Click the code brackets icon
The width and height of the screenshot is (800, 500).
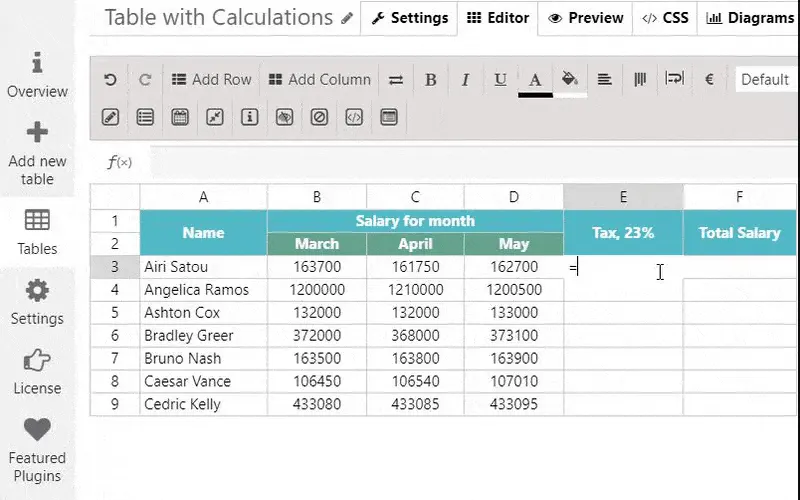354,117
